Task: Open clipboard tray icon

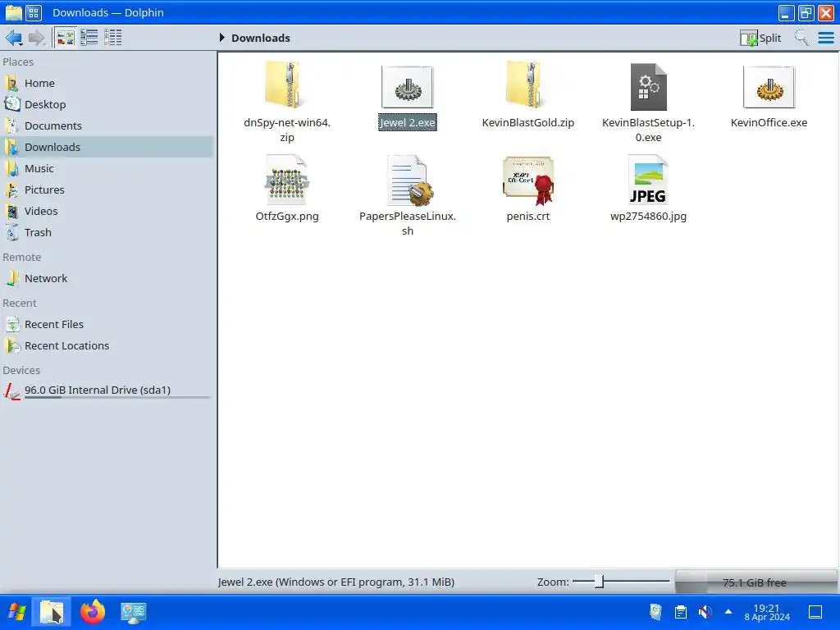Action: 680,612
